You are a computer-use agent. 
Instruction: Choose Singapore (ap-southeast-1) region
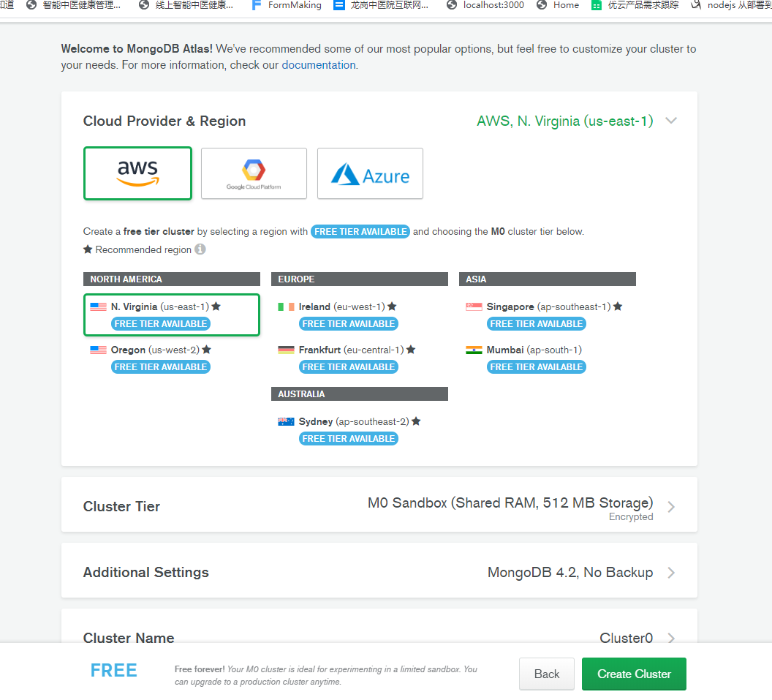tap(548, 315)
